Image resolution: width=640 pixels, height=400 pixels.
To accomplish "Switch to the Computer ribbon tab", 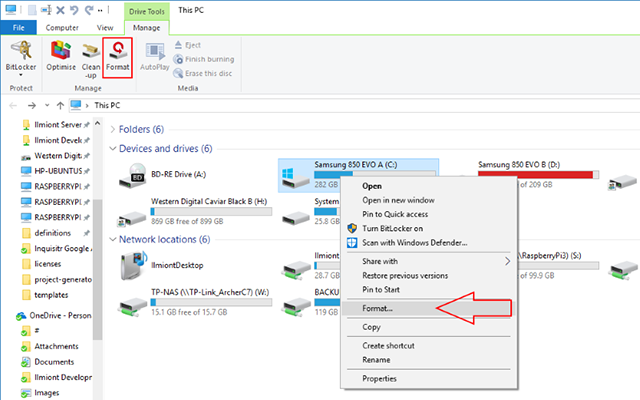I will pos(62,28).
